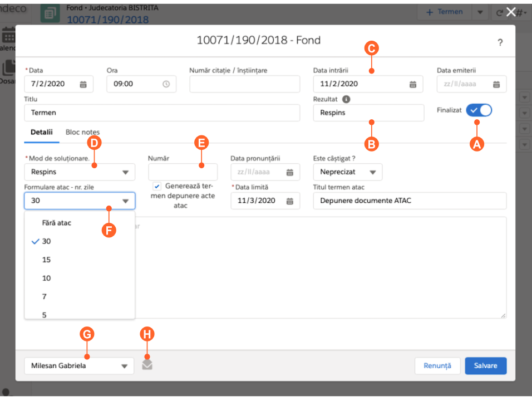This screenshot has width=532, height=400.
Task: Toggle the Finalizat switch off
Action: (479, 110)
